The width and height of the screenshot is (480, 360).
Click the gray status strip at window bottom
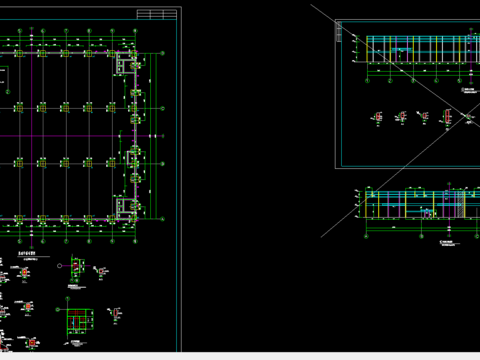(240, 356)
